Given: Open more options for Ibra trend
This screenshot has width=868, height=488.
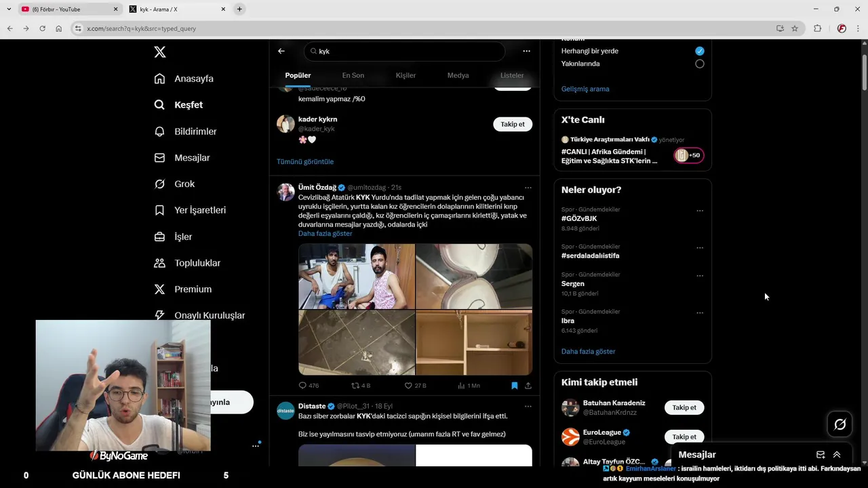Looking at the screenshot, I should [700, 313].
